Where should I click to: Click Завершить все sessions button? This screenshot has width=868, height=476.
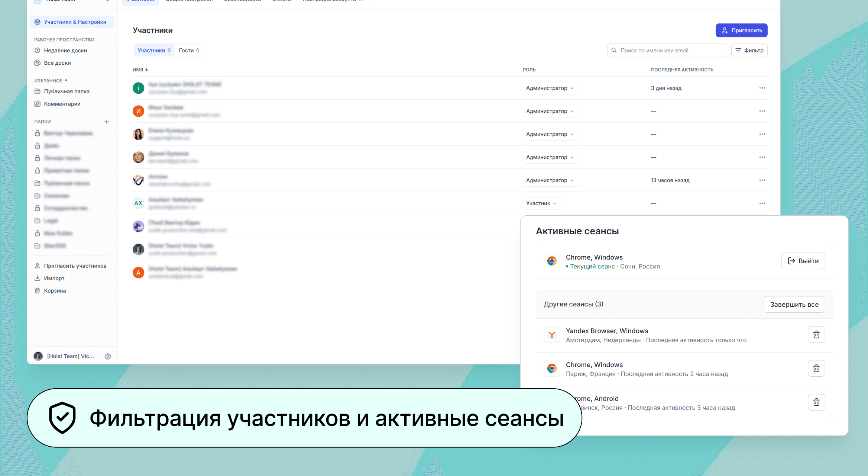pos(794,305)
